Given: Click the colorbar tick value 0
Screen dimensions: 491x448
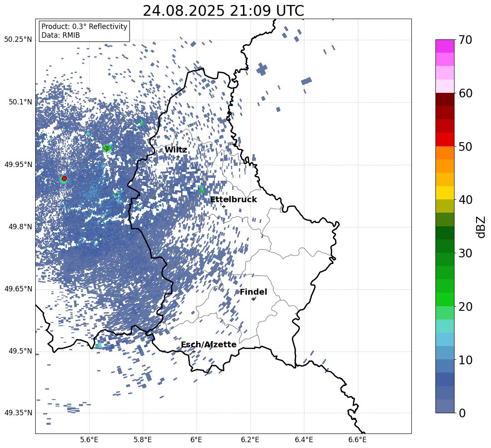Looking at the screenshot, I should tap(462, 413).
